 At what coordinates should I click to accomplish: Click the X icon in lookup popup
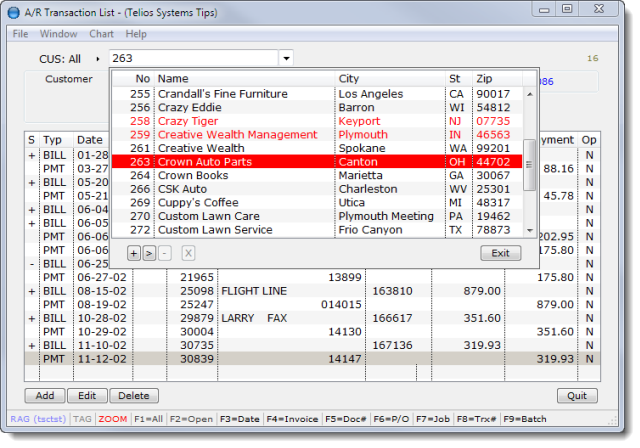[188, 253]
